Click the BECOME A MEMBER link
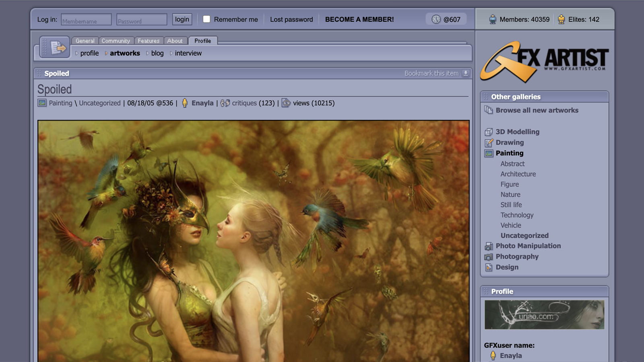 pos(359,19)
